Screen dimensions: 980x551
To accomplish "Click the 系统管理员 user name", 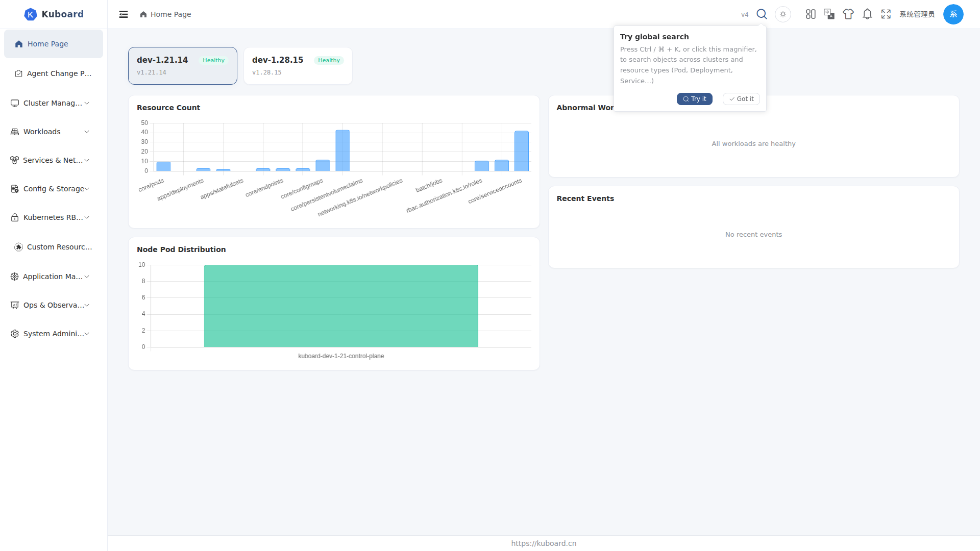I will pos(917,14).
